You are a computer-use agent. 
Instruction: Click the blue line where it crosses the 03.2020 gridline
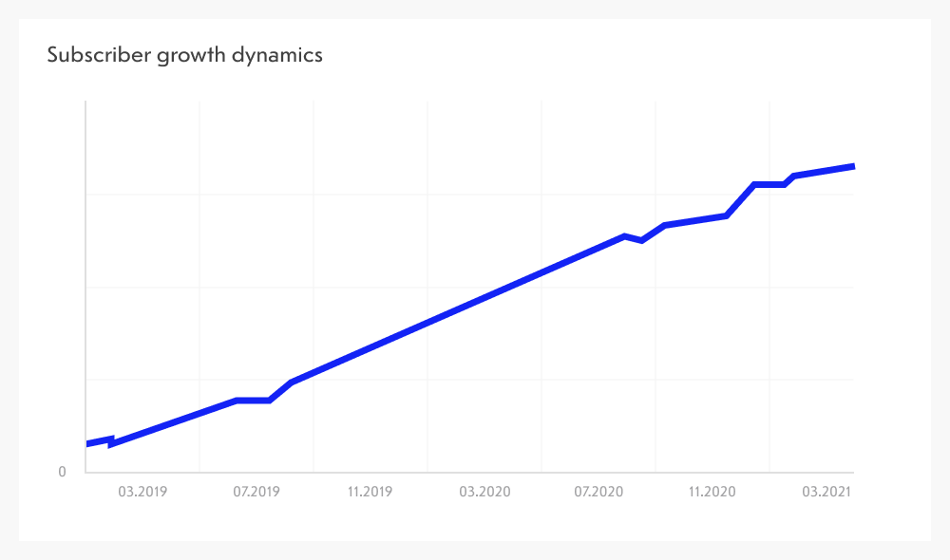pyautogui.click(x=427, y=322)
